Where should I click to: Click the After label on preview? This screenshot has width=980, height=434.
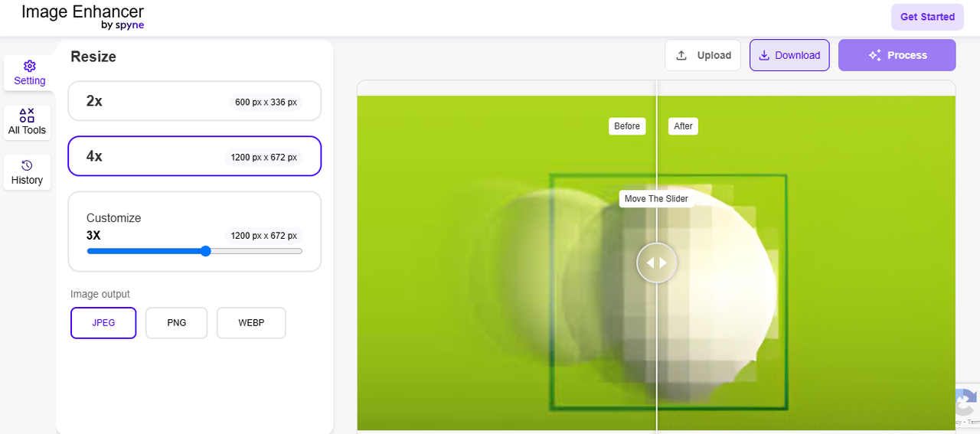click(x=683, y=126)
